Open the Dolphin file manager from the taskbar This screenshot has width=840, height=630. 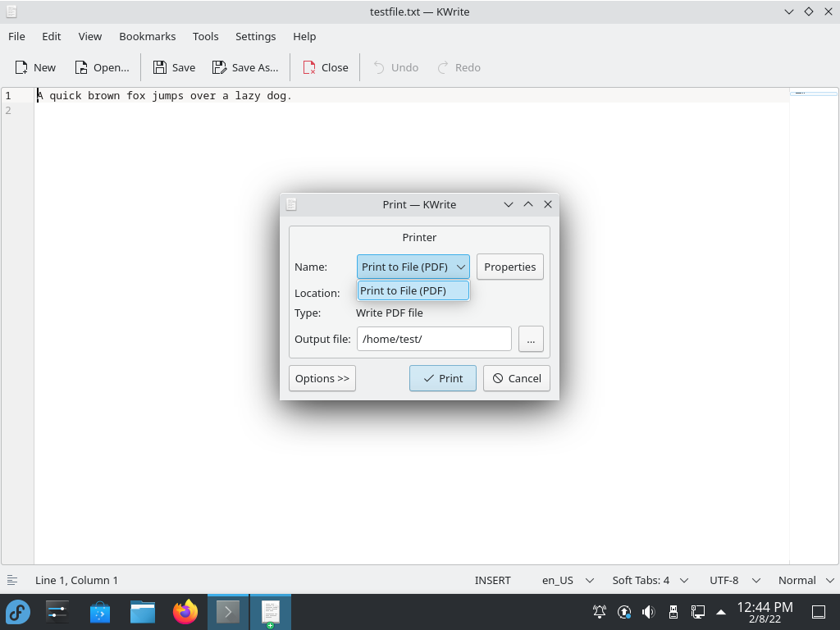[143, 612]
